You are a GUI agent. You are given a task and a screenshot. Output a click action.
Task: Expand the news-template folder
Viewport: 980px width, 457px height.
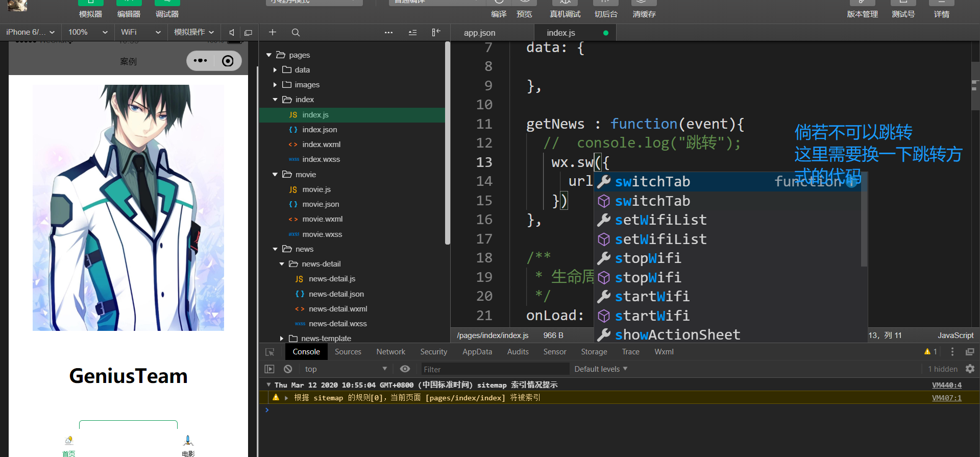click(x=282, y=339)
